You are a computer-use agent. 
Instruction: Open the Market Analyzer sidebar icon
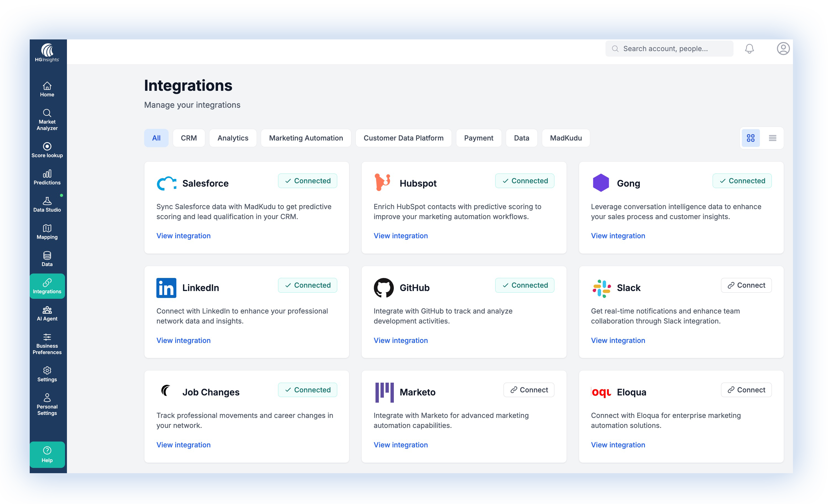pyautogui.click(x=47, y=119)
